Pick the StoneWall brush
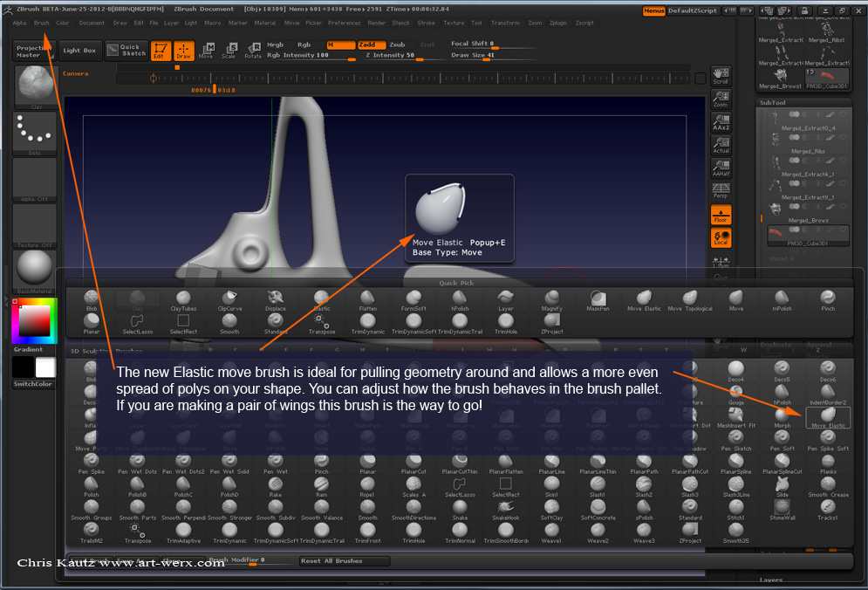 (x=782, y=510)
